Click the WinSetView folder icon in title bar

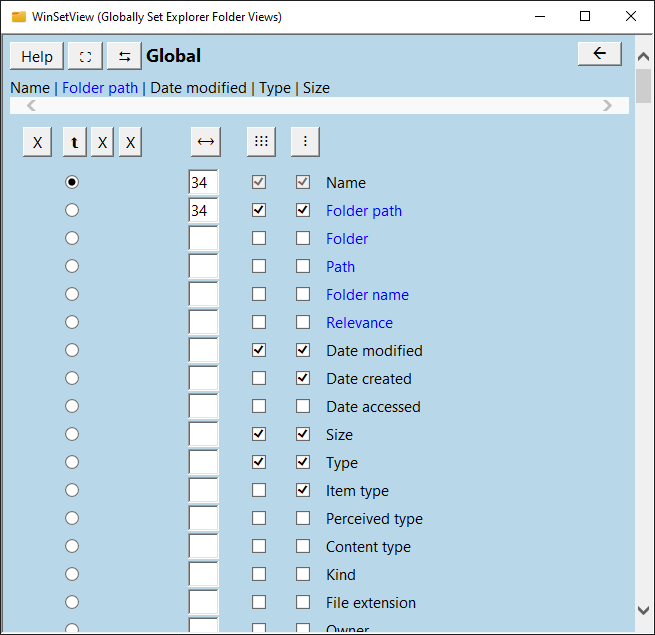18,17
